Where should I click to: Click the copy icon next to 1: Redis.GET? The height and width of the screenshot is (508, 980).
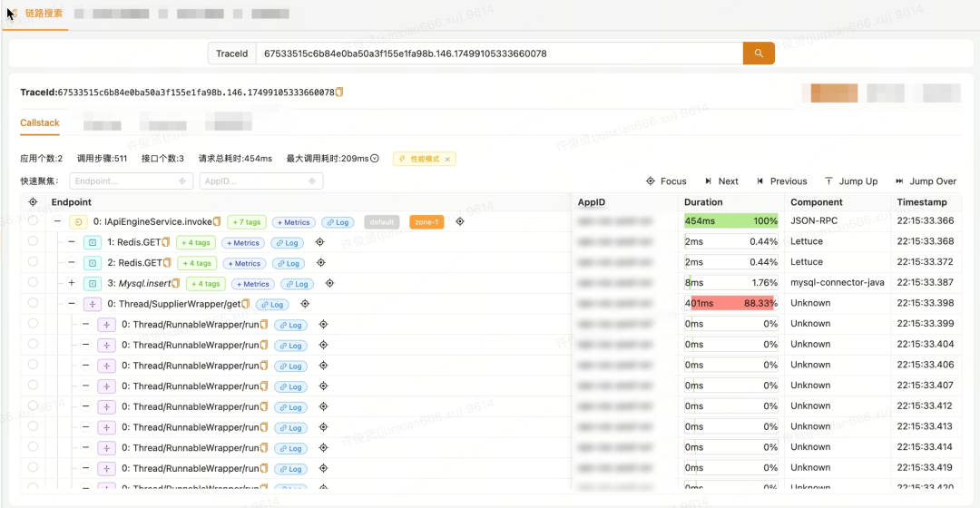click(x=166, y=242)
